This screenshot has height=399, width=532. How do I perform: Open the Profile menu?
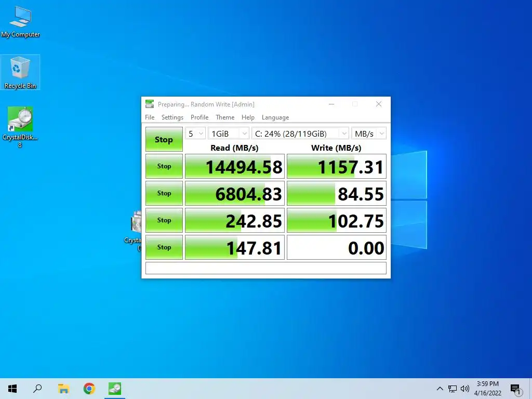pyautogui.click(x=199, y=117)
